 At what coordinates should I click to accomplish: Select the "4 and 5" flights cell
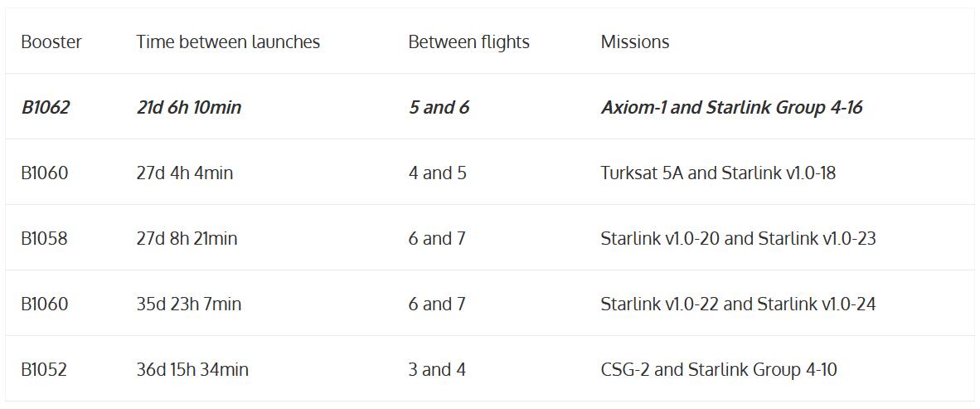coord(437,173)
